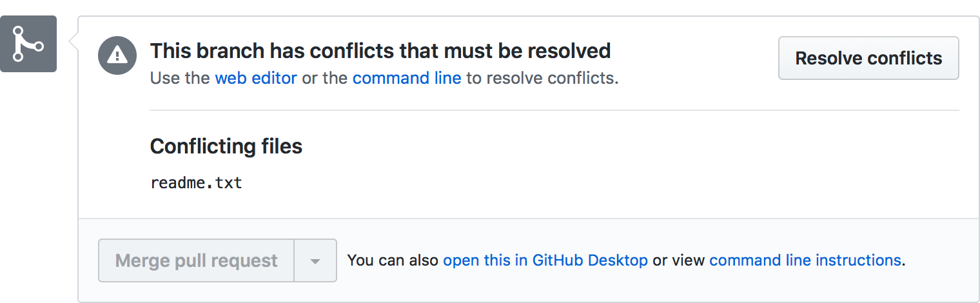Viewport: 980px width, 303px height.
Task: Follow the command line link in the subtitle
Action: pyautogui.click(x=407, y=79)
